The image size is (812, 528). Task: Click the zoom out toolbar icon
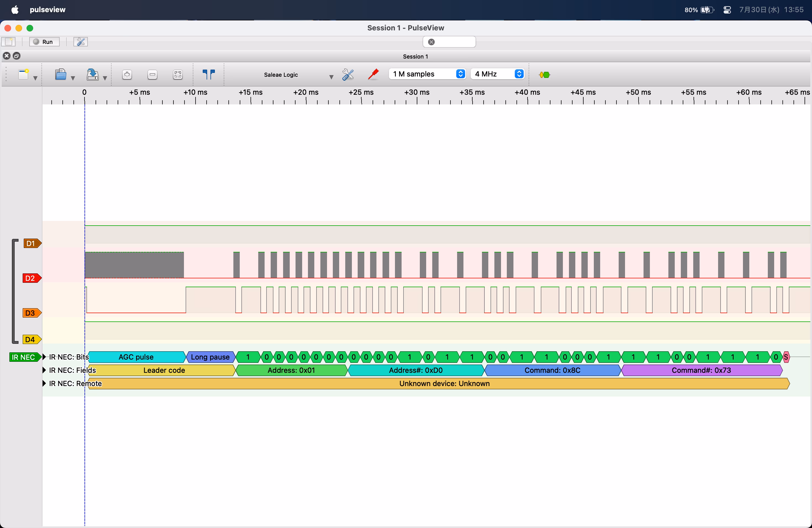[x=152, y=75]
